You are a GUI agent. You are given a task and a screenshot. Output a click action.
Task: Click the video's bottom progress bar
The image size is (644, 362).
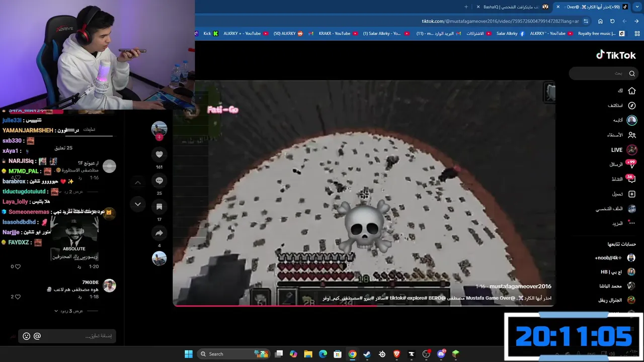pos(364,306)
